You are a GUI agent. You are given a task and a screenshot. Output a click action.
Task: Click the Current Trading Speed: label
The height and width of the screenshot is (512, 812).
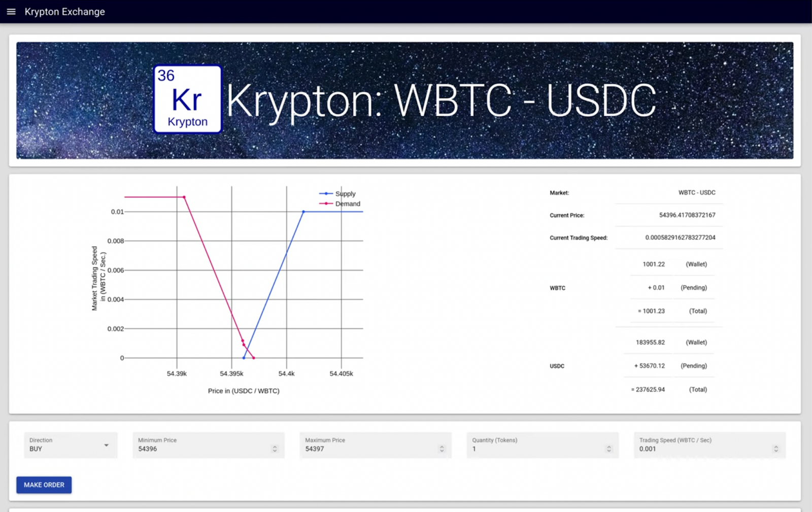(579, 238)
